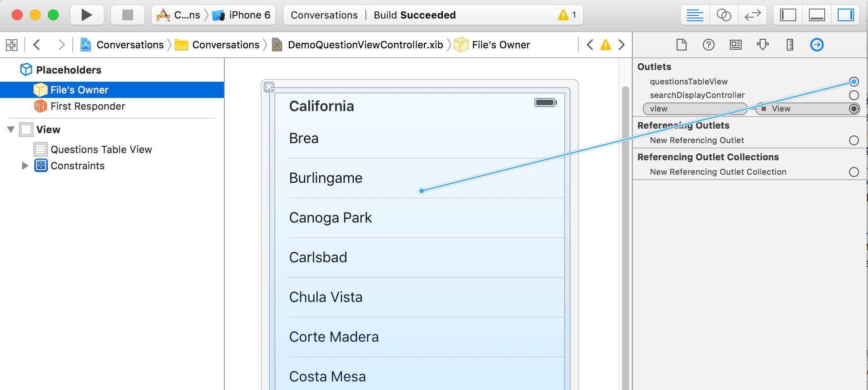Toggle the Navigator panel
Image resolution: width=868 pixels, height=390 pixels.
pos(788,15)
